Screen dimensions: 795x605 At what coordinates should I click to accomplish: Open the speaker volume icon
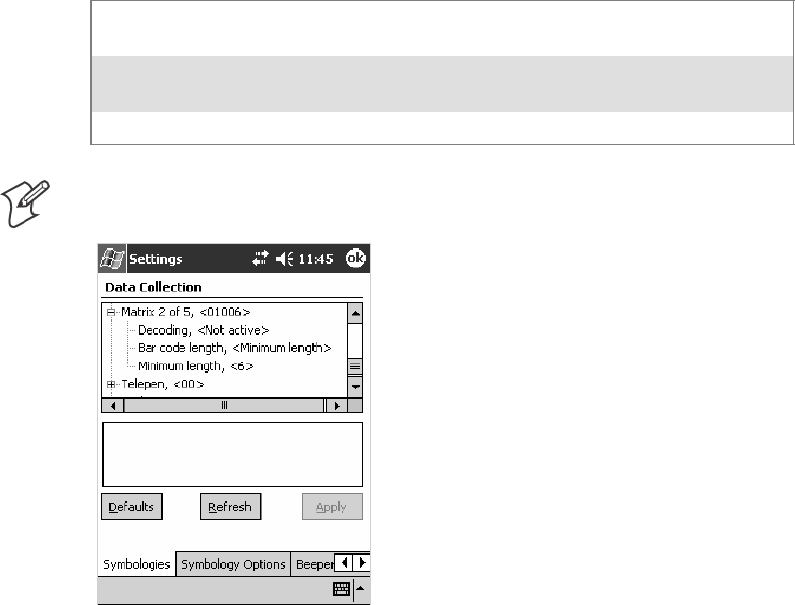[284, 259]
